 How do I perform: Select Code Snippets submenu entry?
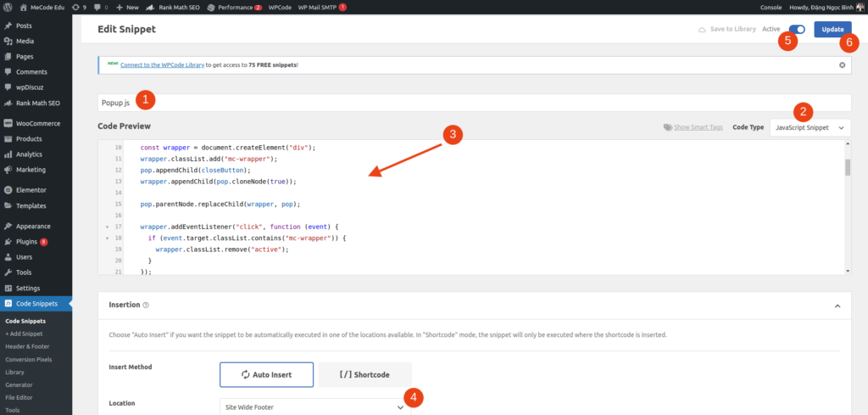click(x=25, y=321)
